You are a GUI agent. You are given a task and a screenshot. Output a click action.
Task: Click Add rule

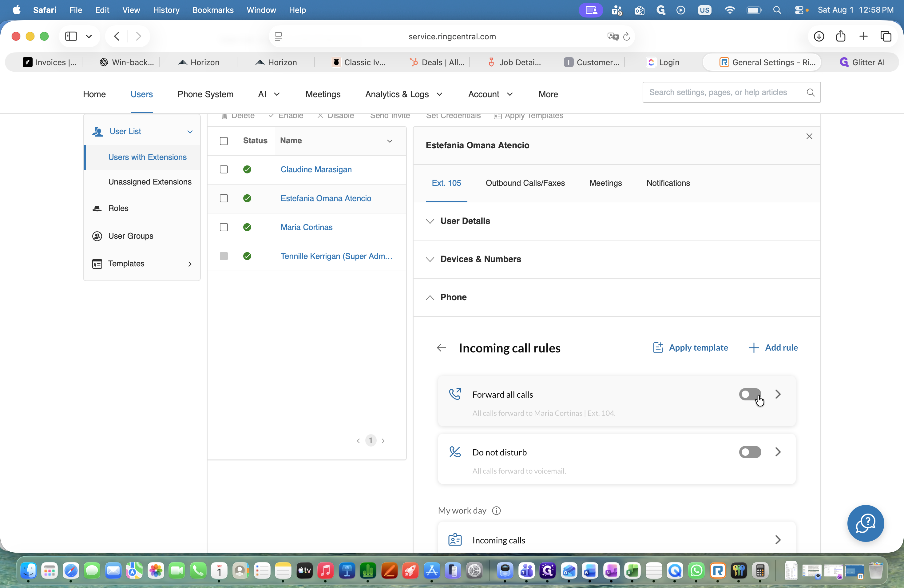coord(773,348)
